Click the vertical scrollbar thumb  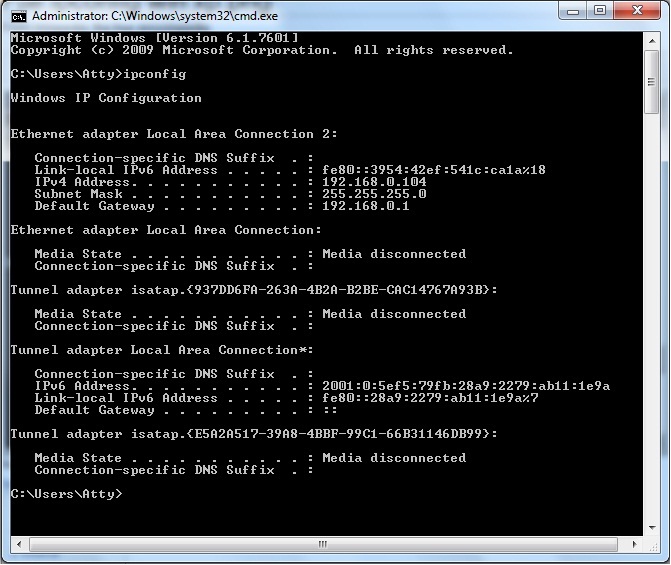click(x=652, y=82)
